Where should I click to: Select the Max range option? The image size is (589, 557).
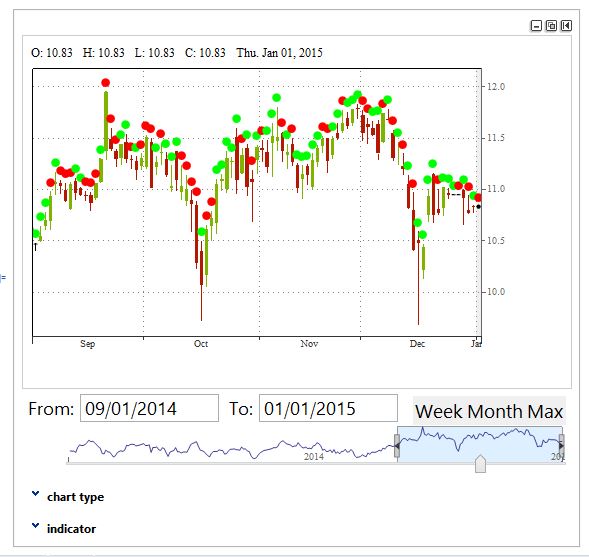(545, 411)
